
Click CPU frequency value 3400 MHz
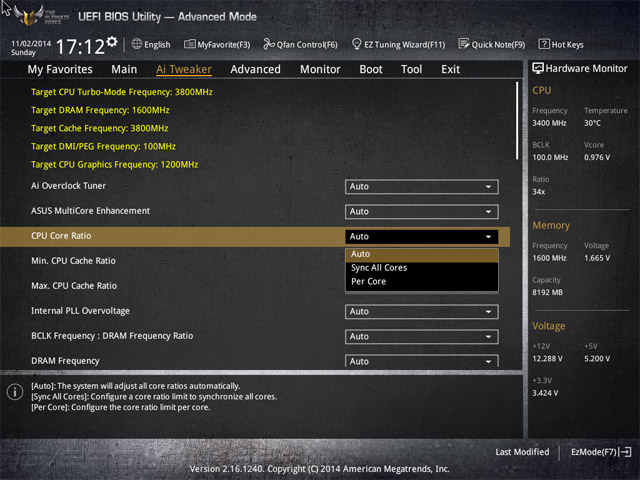click(549, 123)
